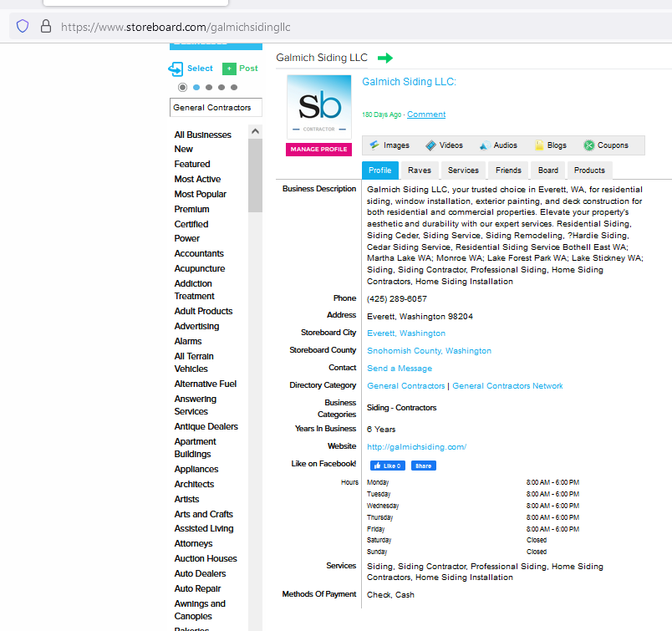Screen dimensions: 672x631
Task: Select Most Popular category
Action: [x=200, y=194]
